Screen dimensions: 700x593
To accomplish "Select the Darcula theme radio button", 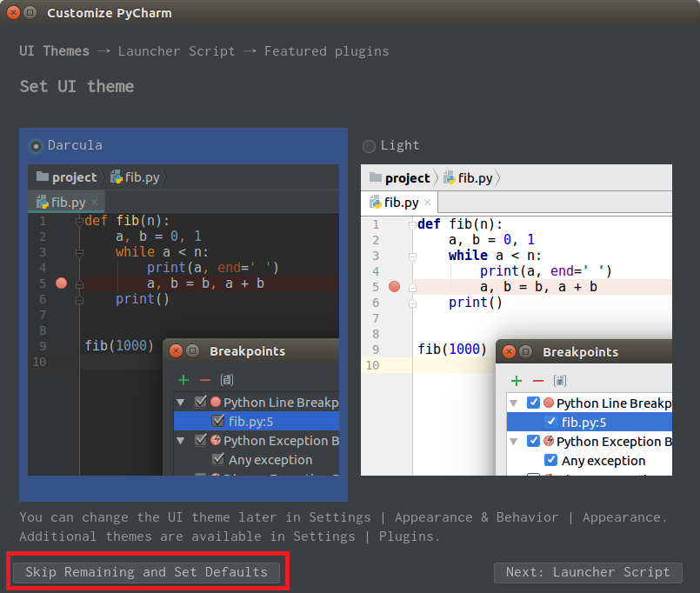I will click(36, 146).
